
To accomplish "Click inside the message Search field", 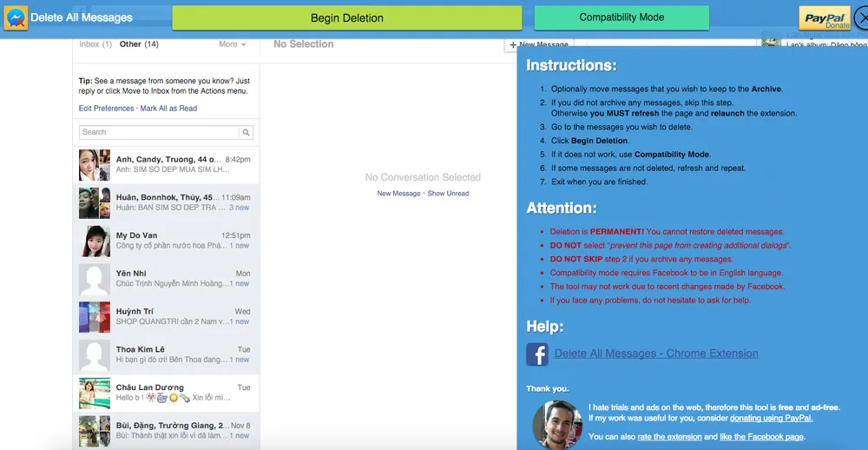I will click(158, 133).
